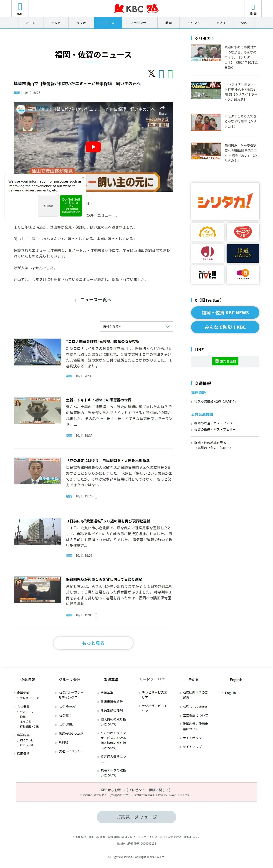Click the Close button in privacy popup
Screen dimensions: 273x868
[48, 206]
